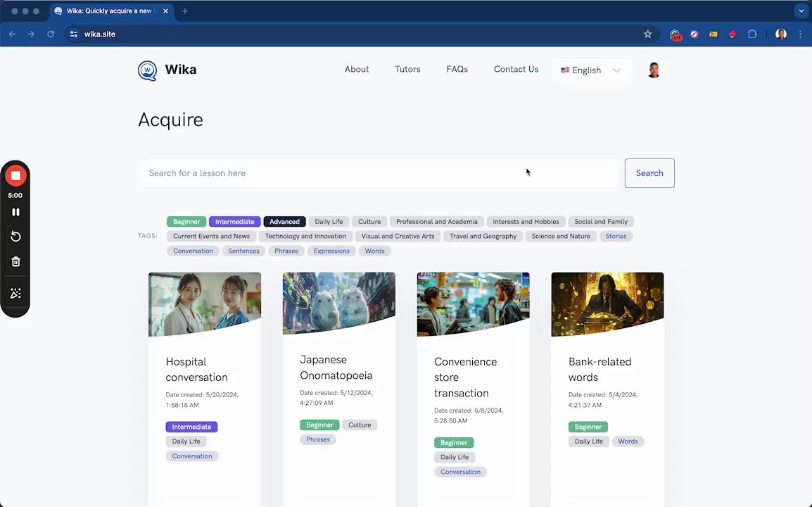
Task: Open the Bank-related words lesson thumbnail
Action: click(x=607, y=304)
